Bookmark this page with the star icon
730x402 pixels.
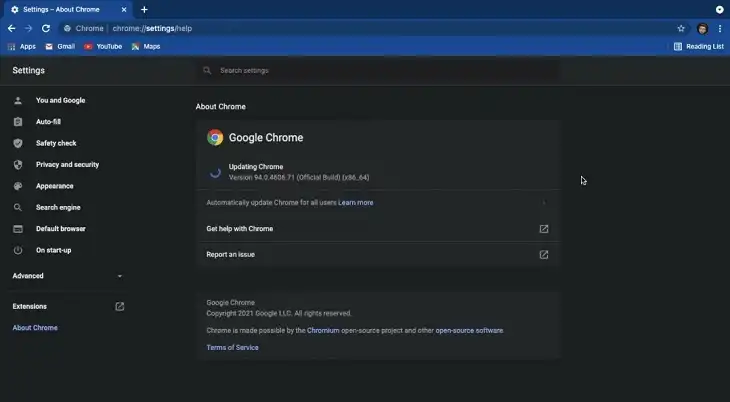pyautogui.click(x=681, y=28)
